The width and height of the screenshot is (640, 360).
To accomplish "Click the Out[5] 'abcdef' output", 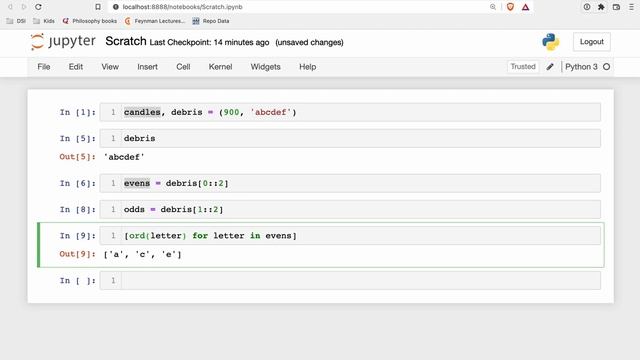I will point(124,157).
